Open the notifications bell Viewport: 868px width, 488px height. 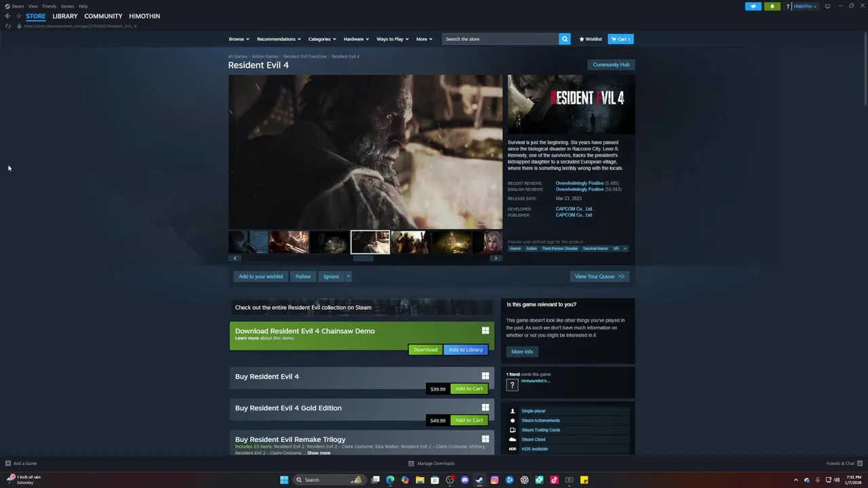[772, 6]
